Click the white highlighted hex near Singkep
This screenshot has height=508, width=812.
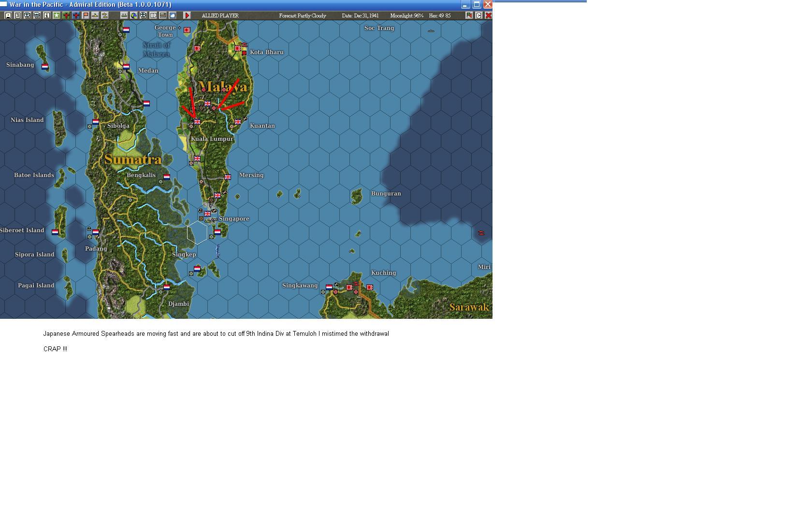pos(197,232)
